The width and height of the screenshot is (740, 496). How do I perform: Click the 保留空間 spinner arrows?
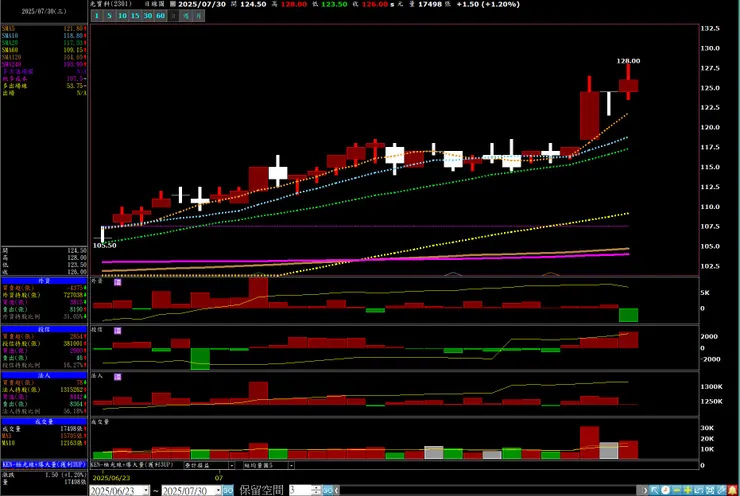pyautogui.click(x=317, y=490)
